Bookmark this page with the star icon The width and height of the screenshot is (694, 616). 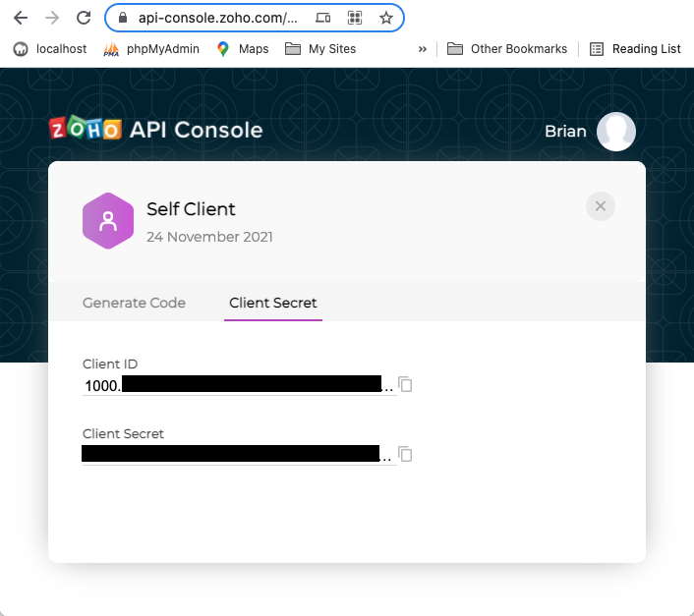pyautogui.click(x=386, y=18)
